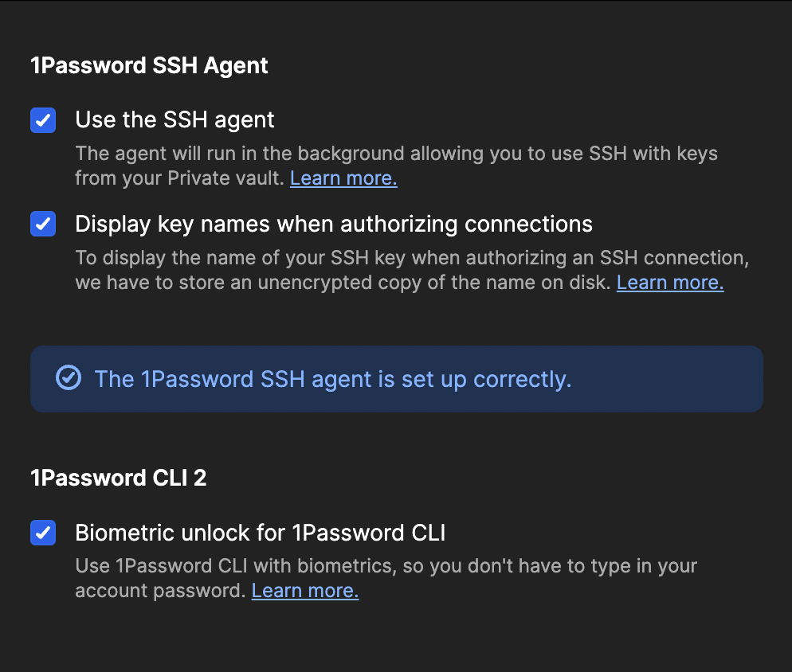The image size is (792, 672).
Task: Select the "1Password CLI 2" section heading
Action: tap(118, 478)
